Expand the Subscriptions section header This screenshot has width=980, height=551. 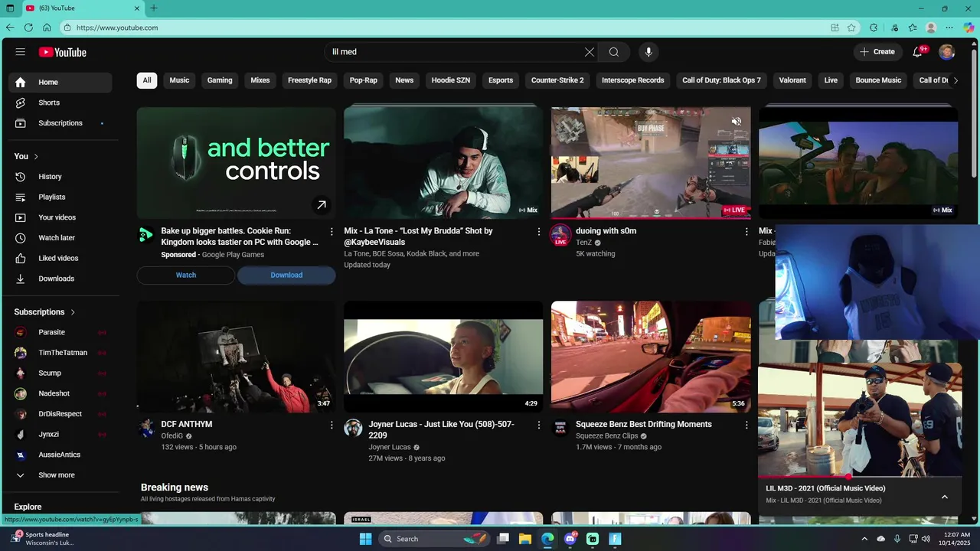45,312
